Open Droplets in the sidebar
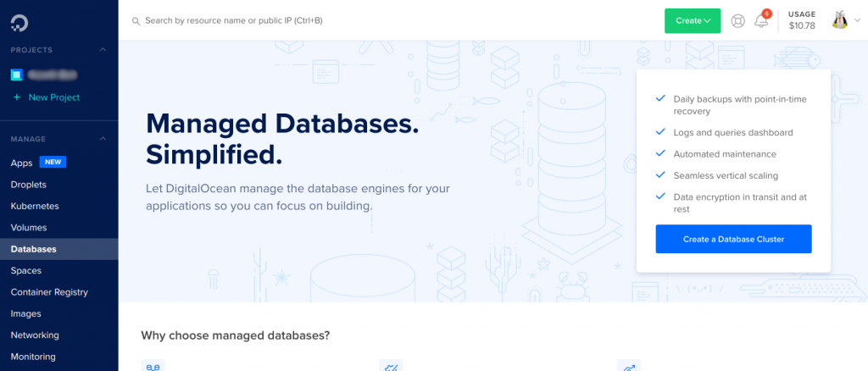This screenshot has height=371, width=868. pyautogui.click(x=28, y=185)
